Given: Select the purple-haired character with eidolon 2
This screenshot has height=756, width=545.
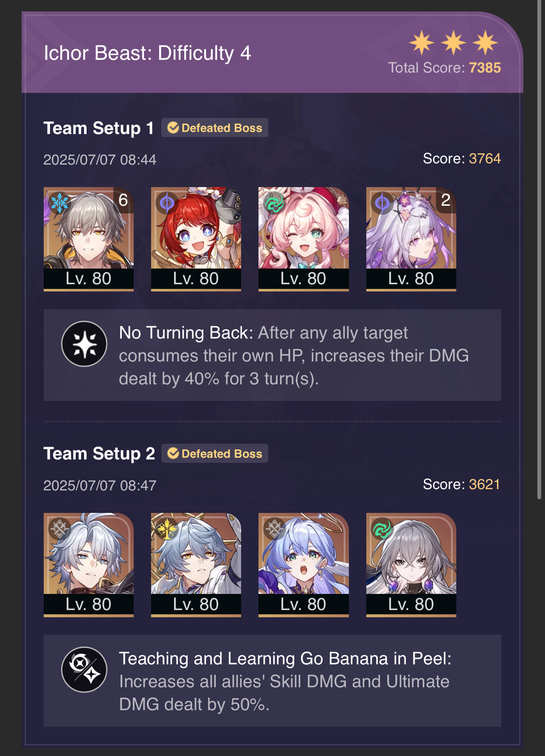Looking at the screenshot, I should 411,239.
